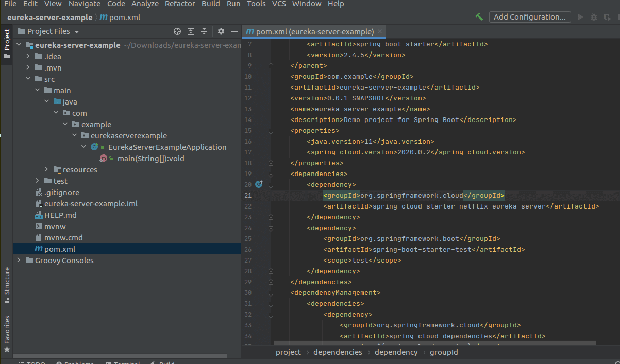Select mvnw.cmd in project tree
The width and height of the screenshot is (620, 364).
tap(63, 238)
